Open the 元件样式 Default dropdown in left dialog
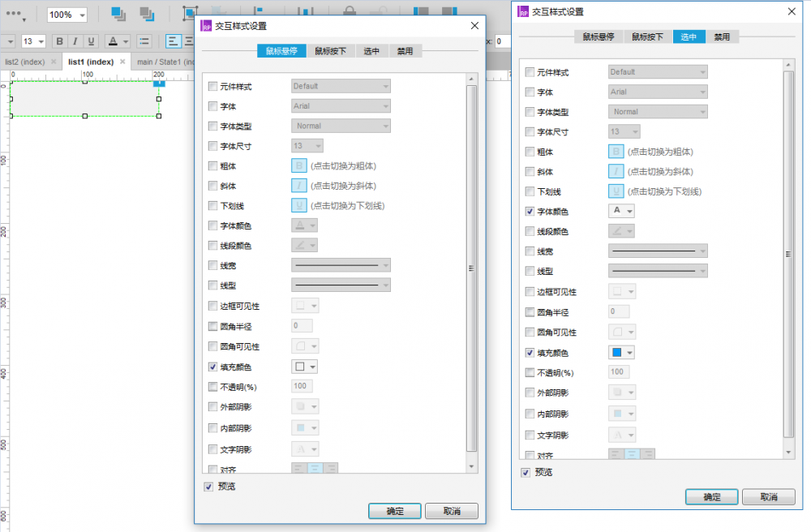The height and width of the screenshot is (532, 811). coord(341,85)
